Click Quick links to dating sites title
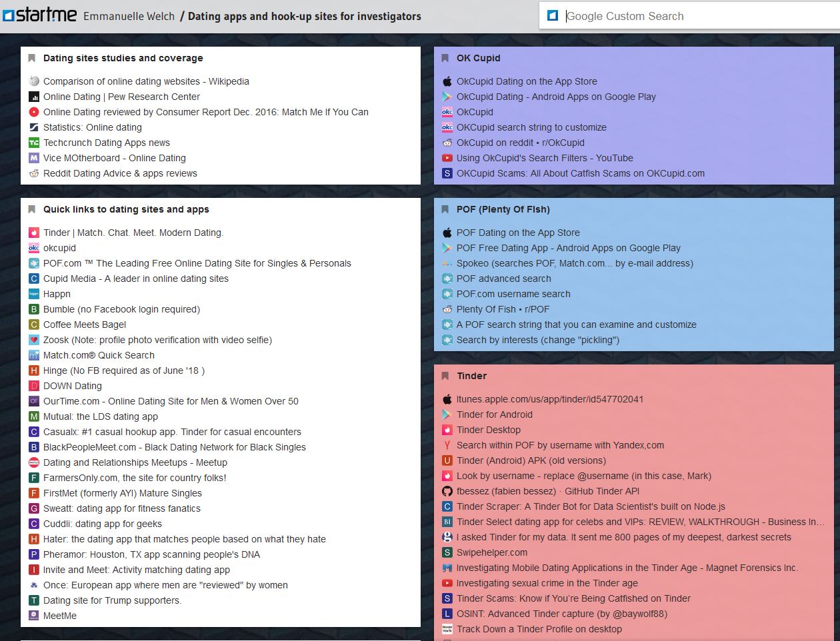The width and height of the screenshot is (840, 641). coord(126,209)
